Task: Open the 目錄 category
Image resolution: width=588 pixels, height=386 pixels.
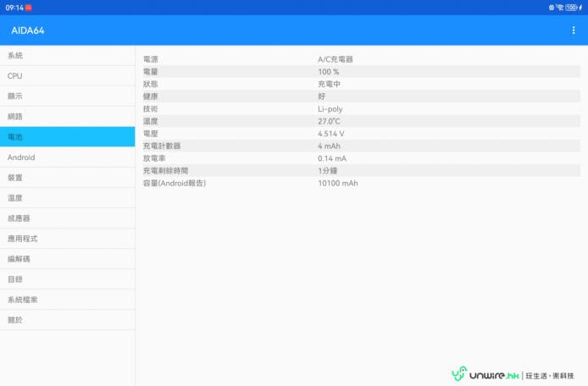Action: click(x=68, y=279)
